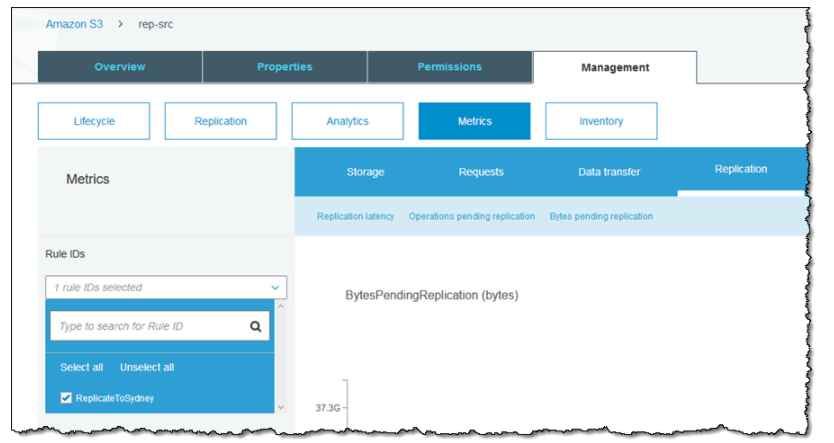Screen dimensions: 834x443
Task: Click the search magnifier icon
Action: click(256, 327)
